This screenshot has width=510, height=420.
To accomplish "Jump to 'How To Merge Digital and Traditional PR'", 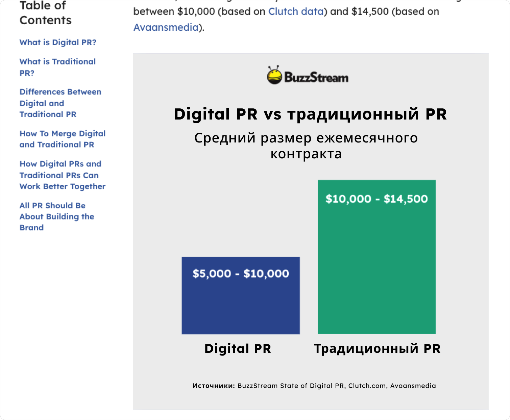I will coord(63,139).
